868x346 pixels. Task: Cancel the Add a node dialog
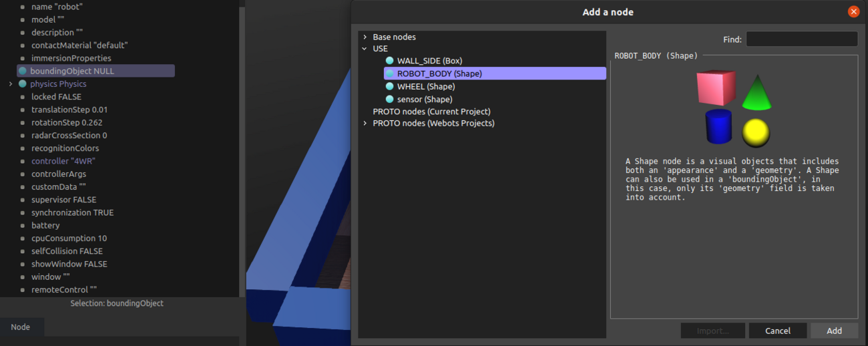coord(777,331)
